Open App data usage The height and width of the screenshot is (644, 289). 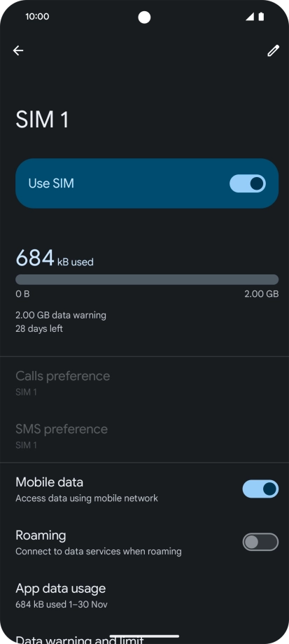click(x=144, y=595)
